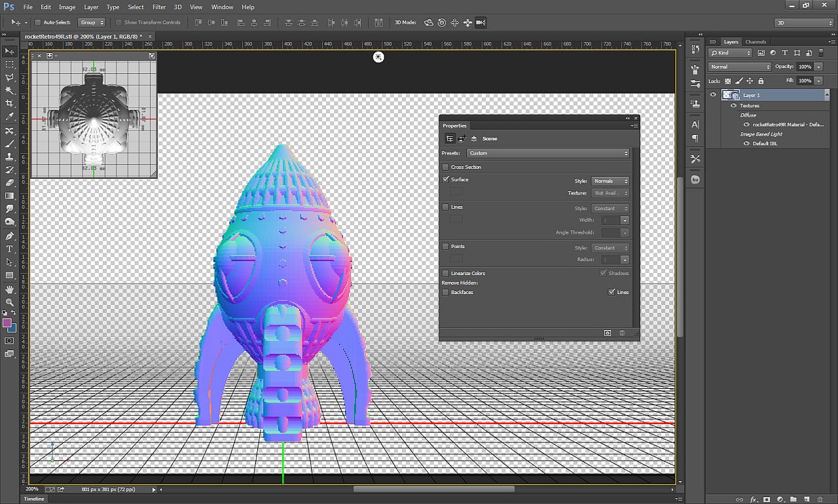This screenshot has width=838, height=504.
Task: Open the Surface Style Normals dropdown
Action: [x=610, y=181]
